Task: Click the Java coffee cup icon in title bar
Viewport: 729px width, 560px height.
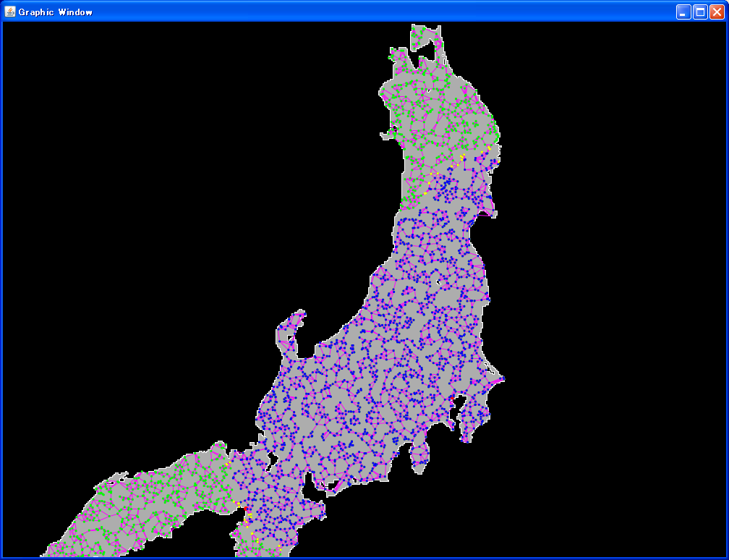Action: pos(10,12)
